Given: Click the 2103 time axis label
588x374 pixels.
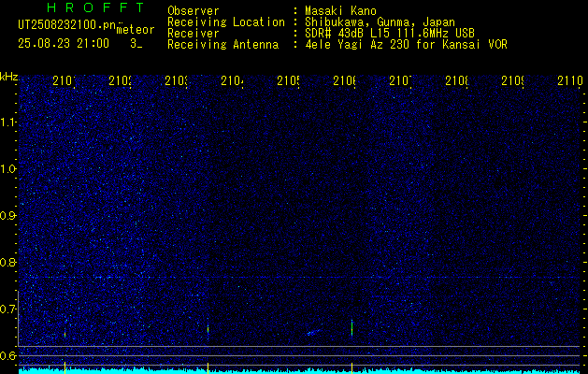Looking at the screenshot, I should [x=177, y=80].
